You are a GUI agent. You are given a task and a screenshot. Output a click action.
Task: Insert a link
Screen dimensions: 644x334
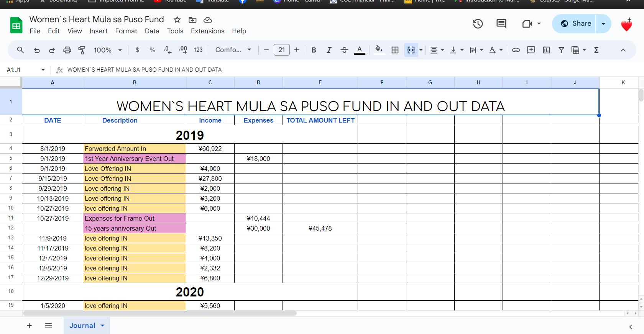(x=516, y=50)
